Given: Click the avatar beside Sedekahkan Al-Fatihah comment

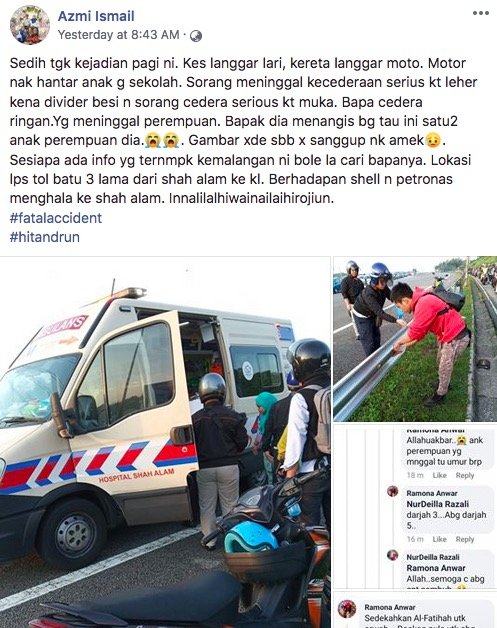Looking at the screenshot, I should coord(347,609).
